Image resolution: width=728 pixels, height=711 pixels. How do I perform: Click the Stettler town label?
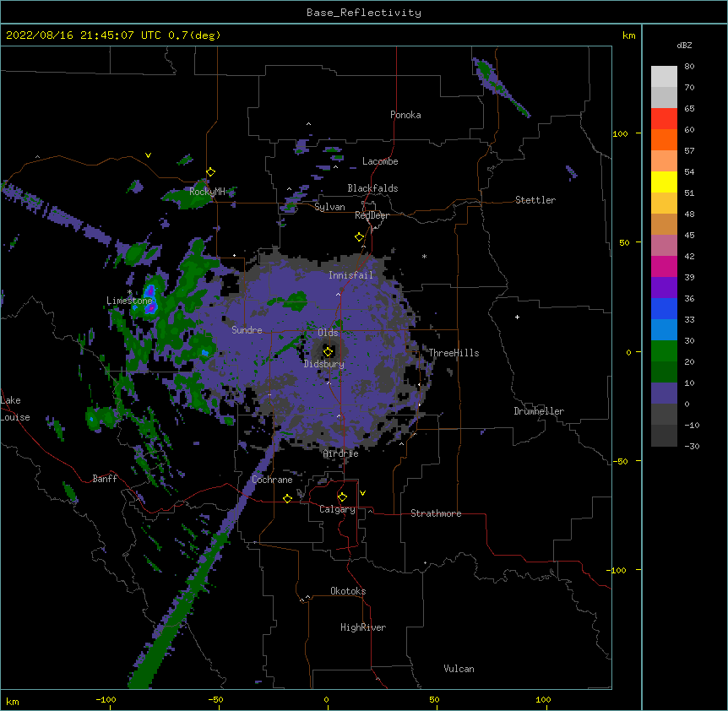(535, 200)
